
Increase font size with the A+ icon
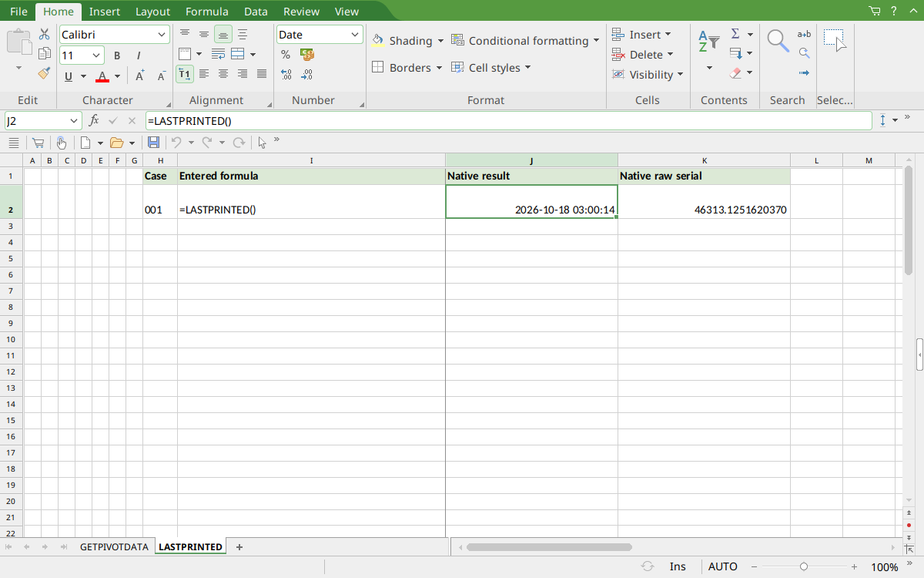click(x=139, y=76)
